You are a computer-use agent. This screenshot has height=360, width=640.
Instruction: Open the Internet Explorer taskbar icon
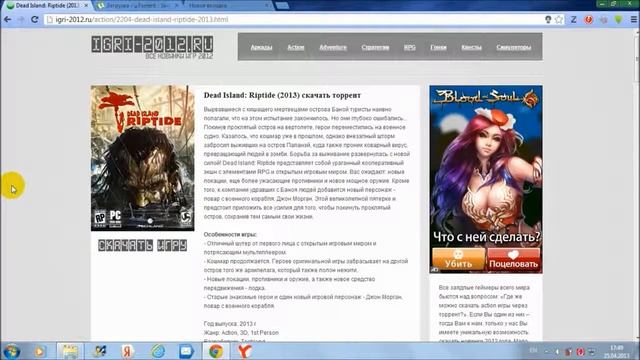tap(158, 351)
